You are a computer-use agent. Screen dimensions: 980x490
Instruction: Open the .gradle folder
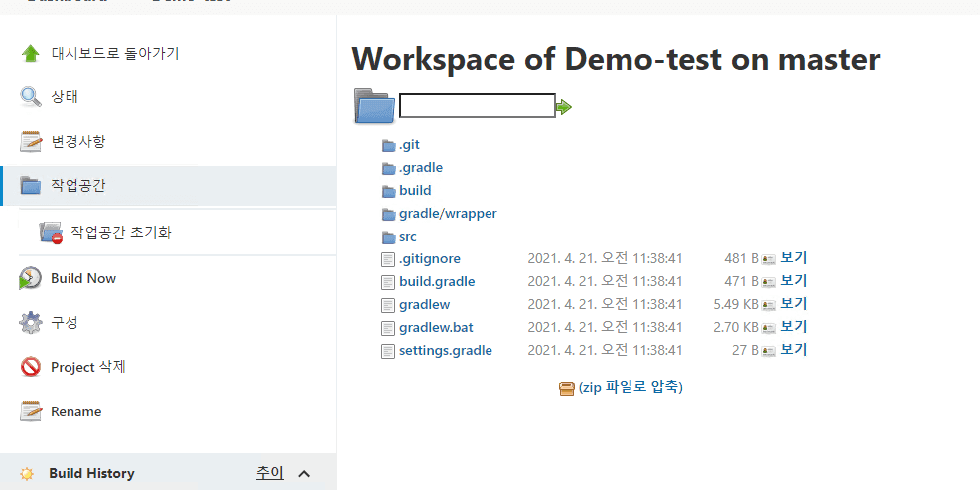421,168
